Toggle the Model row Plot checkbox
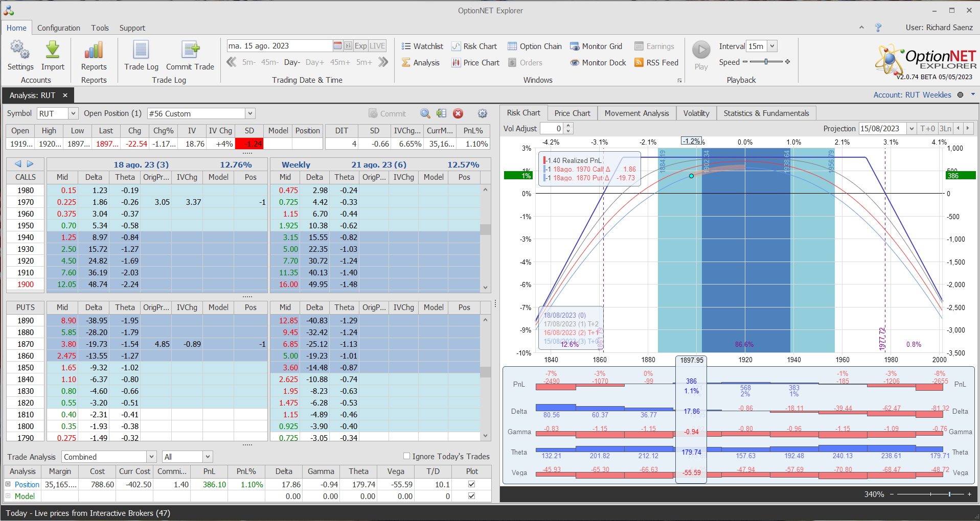Screen dimensions: 980x521 tap(471, 496)
